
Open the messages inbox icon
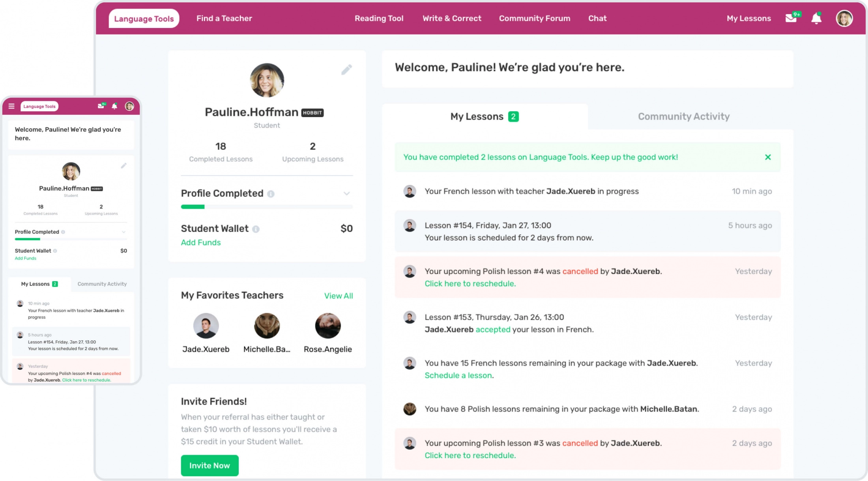tap(791, 18)
